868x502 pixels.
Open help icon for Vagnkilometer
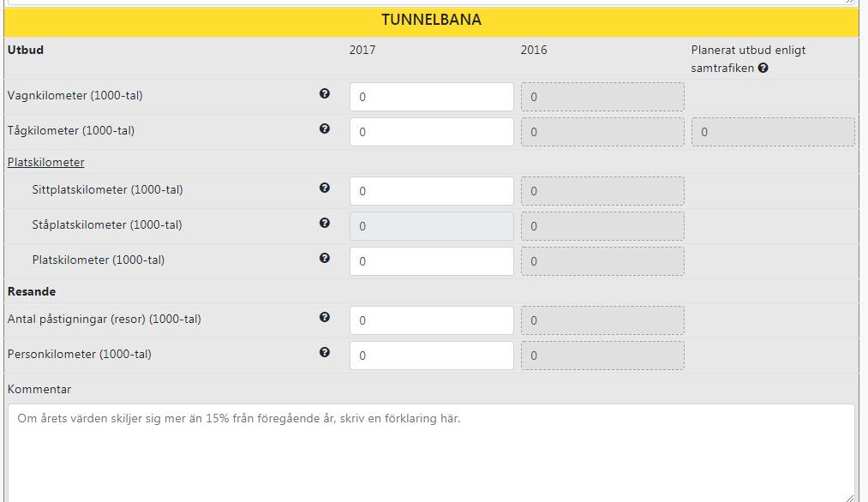(x=325, y=93)
